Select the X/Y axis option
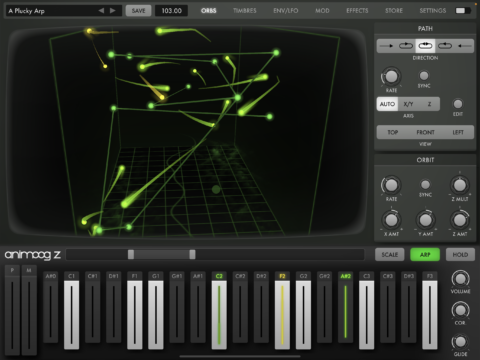 point(408,104)
